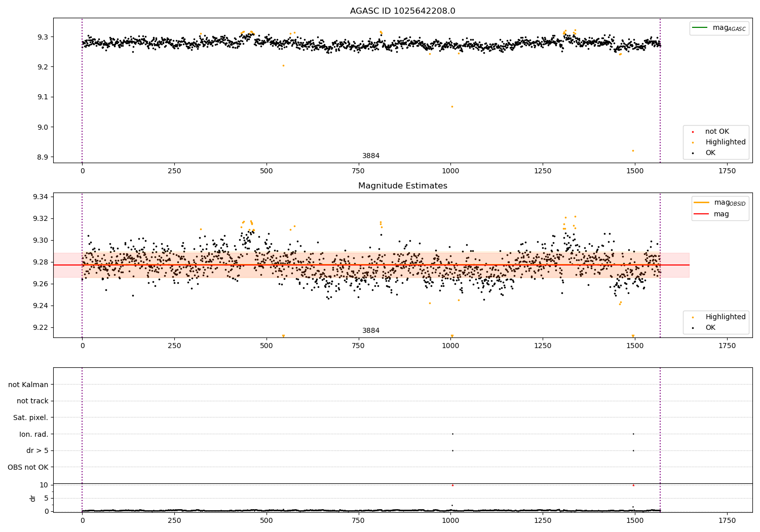Click the '3884' label in the middle plot
Viewport: 760px width, 532px height.
pos(371,331)
